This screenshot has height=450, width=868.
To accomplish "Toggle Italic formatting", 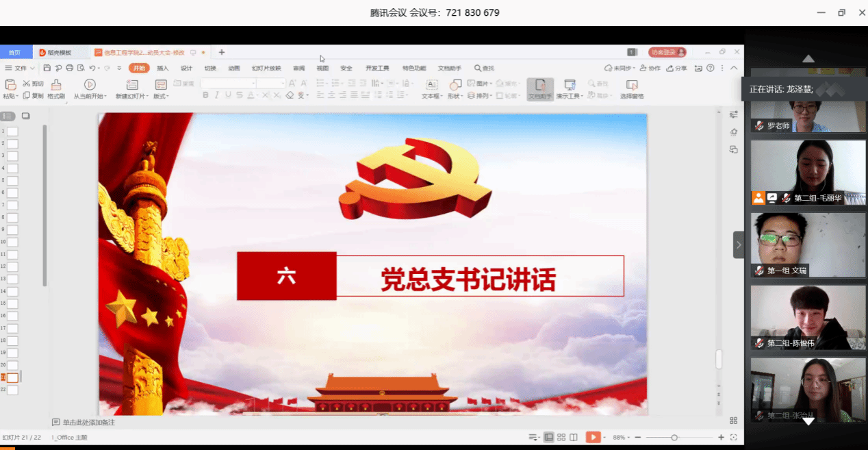I will [x=217, y=95].
